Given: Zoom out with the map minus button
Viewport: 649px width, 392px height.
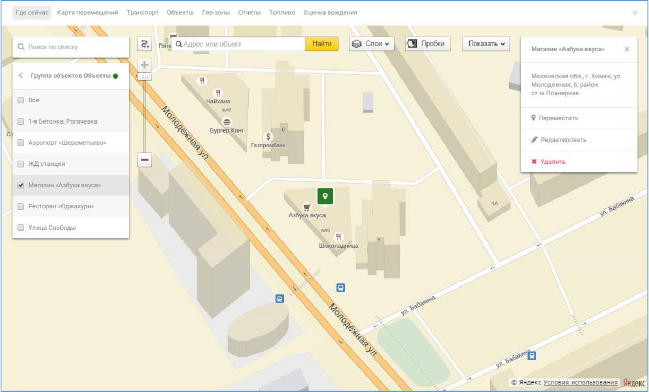Looking at the screenshot, I should pos(144,159).
